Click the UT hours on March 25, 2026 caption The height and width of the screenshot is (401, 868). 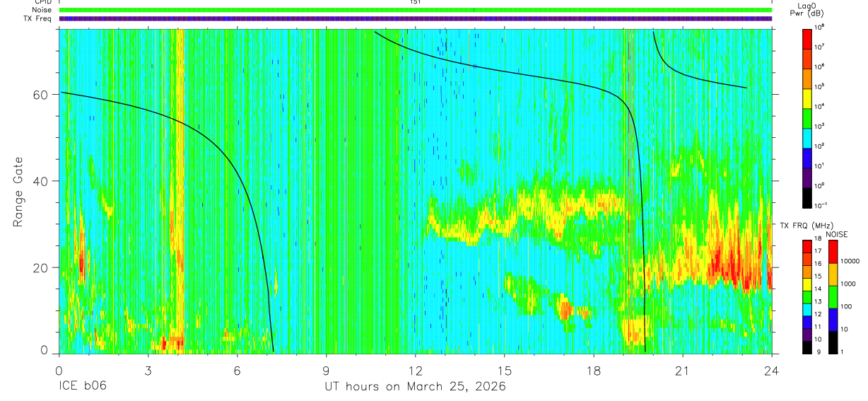[x=415, y=387]
